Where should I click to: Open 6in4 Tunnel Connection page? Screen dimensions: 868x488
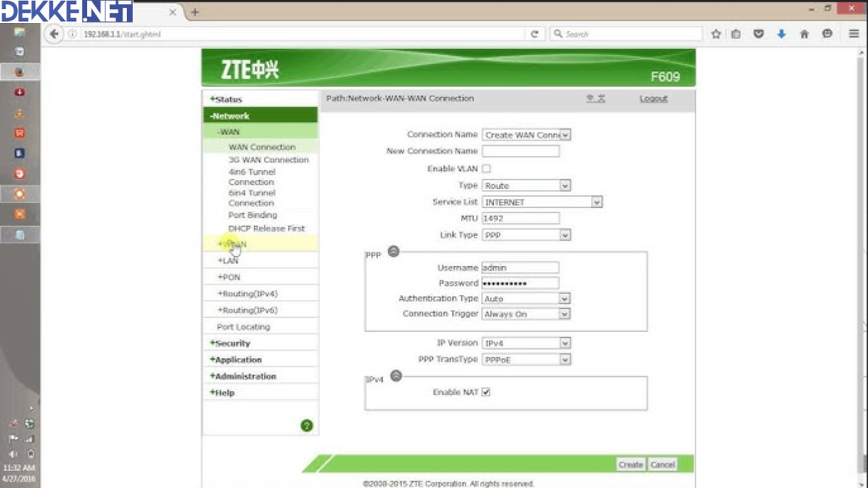(x=252, y=198)
